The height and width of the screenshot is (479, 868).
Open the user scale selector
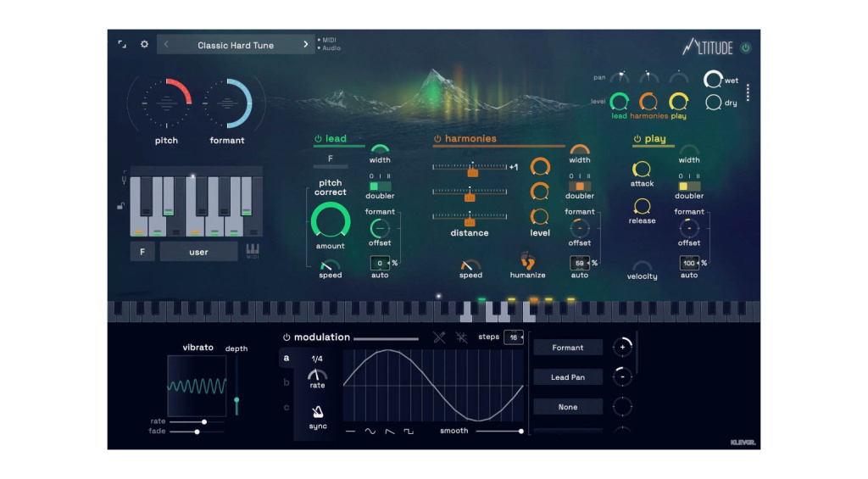pos(198,252)
